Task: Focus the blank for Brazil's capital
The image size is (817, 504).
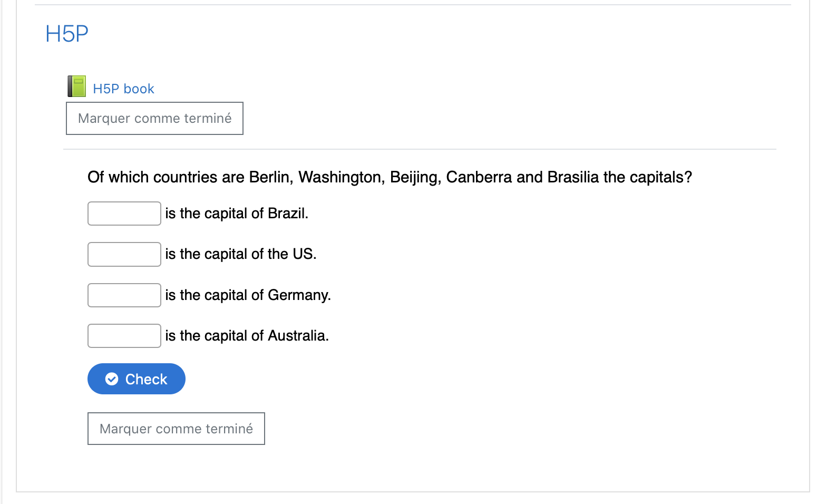Action: (x=124, y=214)
